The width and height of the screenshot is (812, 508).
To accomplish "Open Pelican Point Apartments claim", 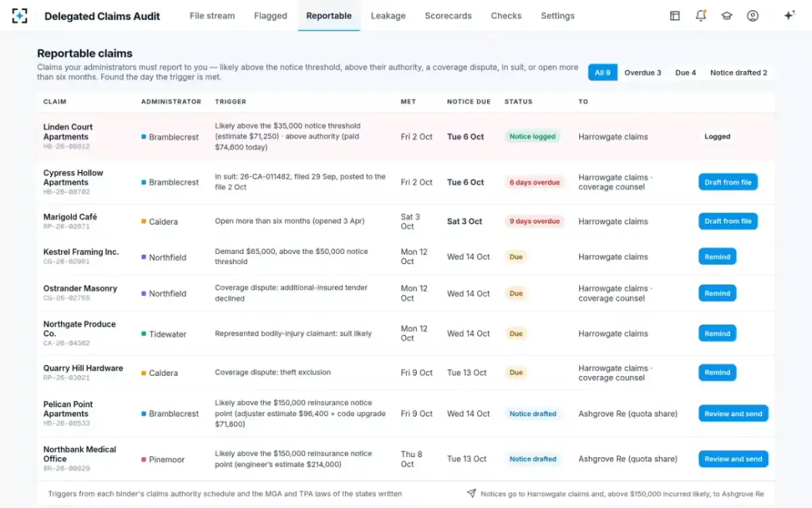I will (68, 408).
